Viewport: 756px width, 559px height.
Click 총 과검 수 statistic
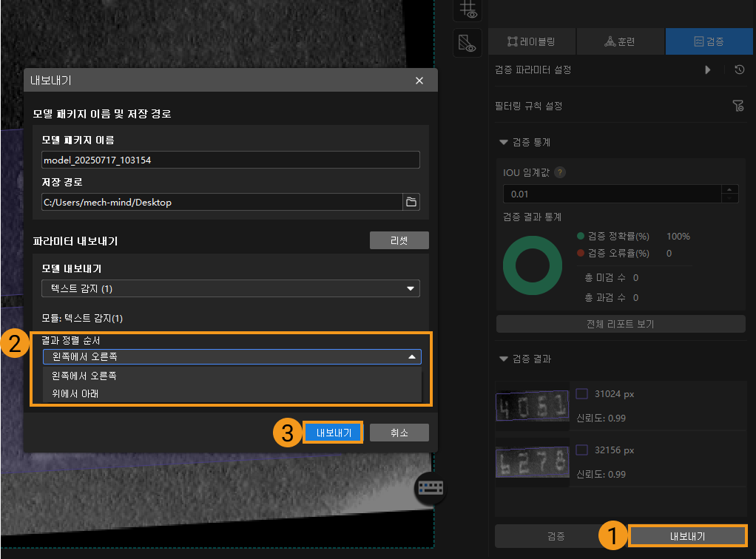(x=611, y=297)
